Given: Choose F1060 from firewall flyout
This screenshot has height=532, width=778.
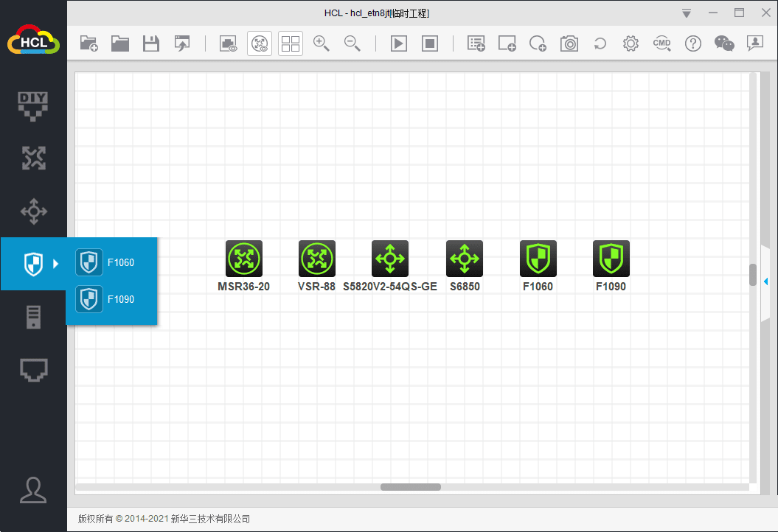Looking at the screenshot, I should click(111, 262).
